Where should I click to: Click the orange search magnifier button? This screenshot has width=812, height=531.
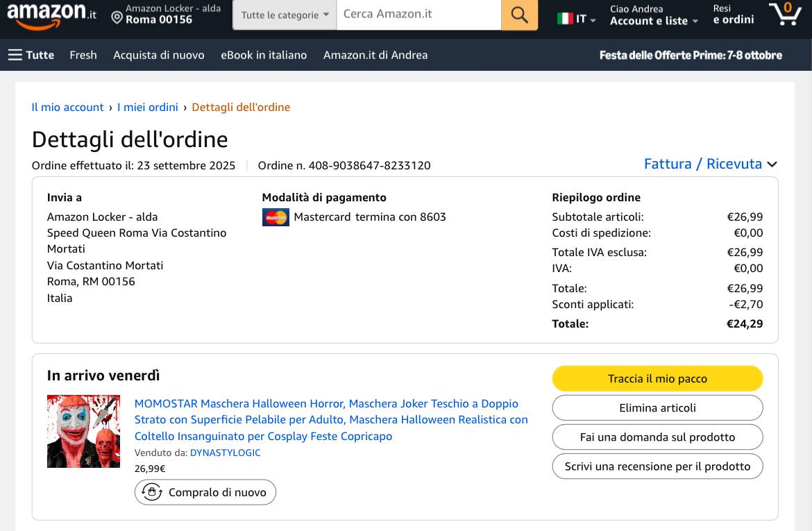(x=519, y=15)
